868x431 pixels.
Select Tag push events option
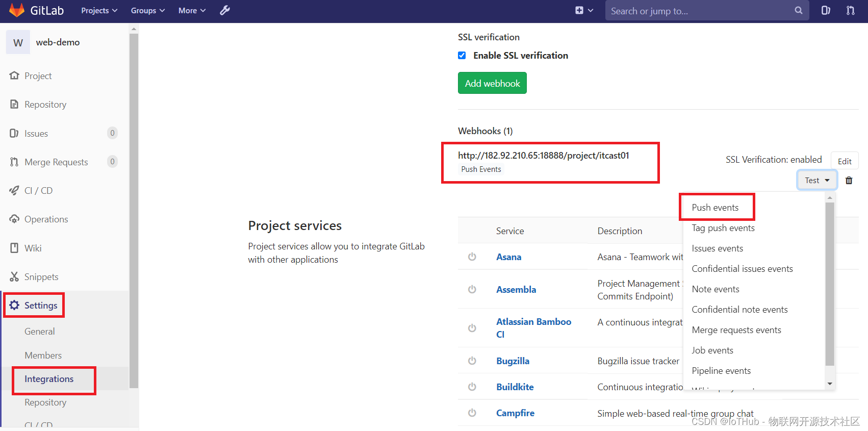[x=723, y=228]
